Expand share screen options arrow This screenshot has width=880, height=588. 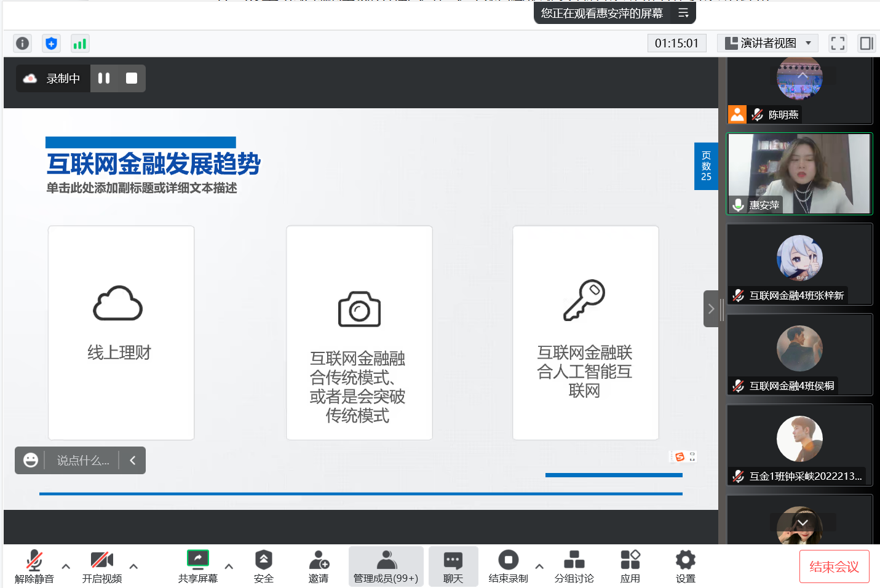229,566
